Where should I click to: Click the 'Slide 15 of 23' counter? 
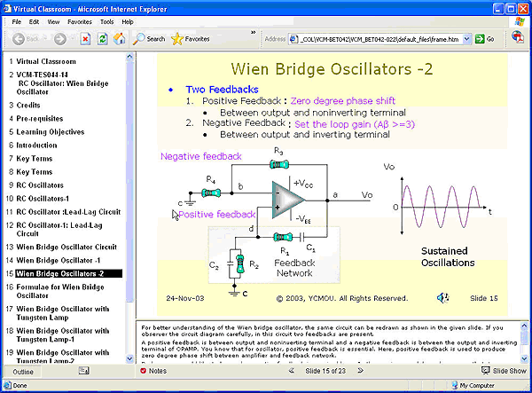(325, 371)
